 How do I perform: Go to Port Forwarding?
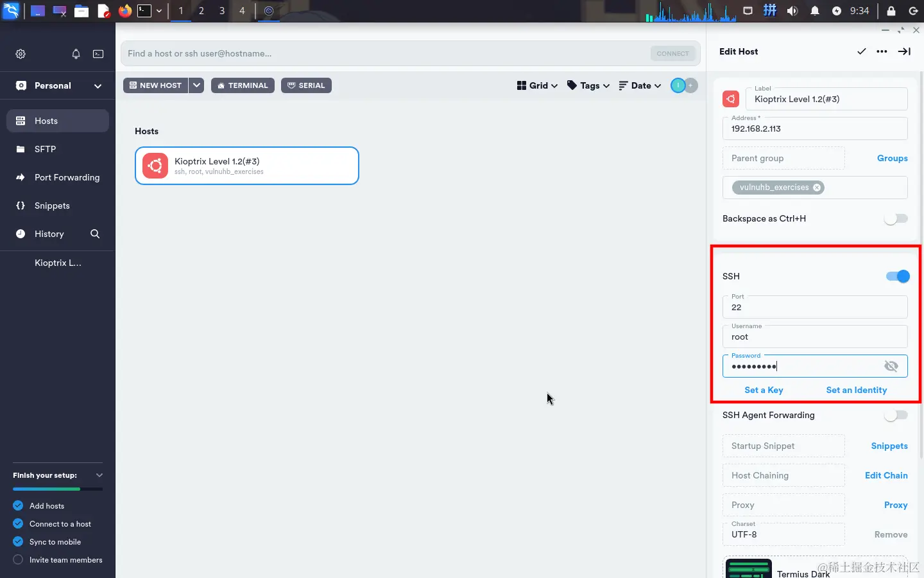58,177
